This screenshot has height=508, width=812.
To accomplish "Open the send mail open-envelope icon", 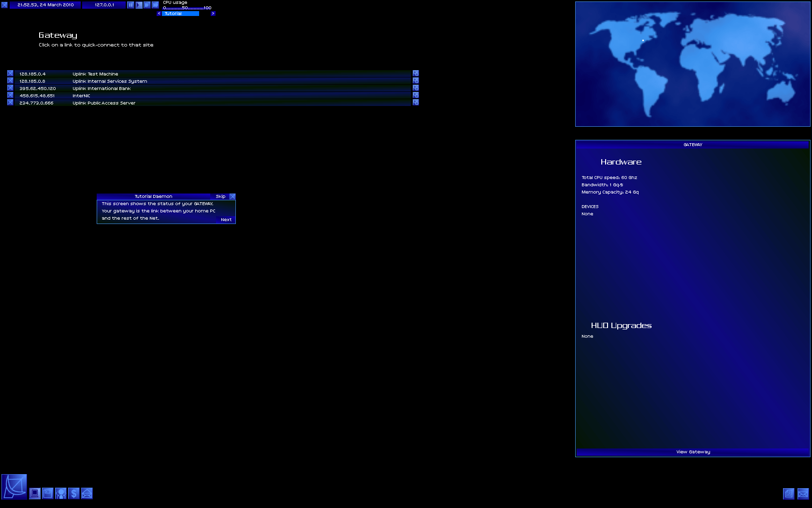I will pos(87,493).
